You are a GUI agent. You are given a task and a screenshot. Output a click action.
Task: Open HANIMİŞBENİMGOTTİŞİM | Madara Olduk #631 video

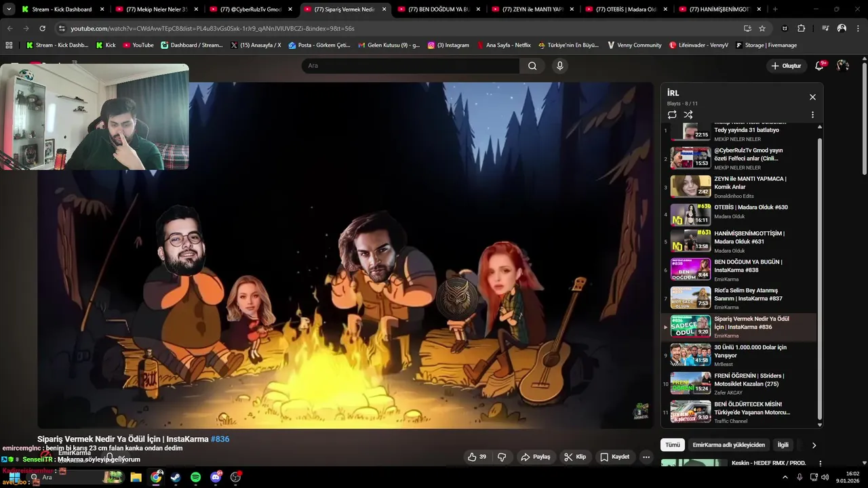739,241
